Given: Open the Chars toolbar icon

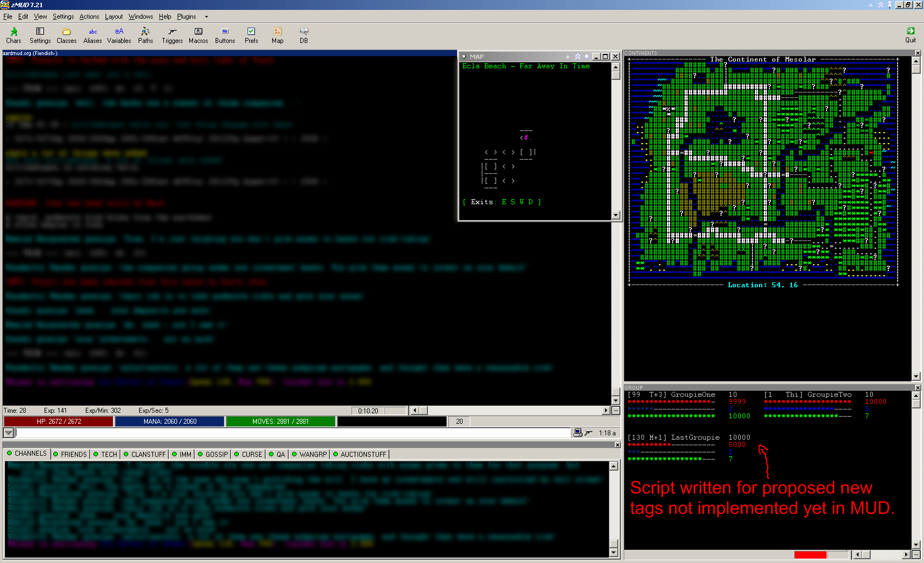Looking at the screenshot, I should click(13, 35).
